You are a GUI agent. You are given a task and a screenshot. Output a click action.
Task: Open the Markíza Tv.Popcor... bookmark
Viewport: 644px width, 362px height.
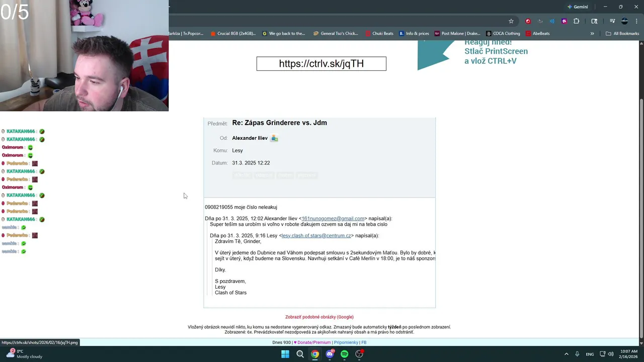187,34
